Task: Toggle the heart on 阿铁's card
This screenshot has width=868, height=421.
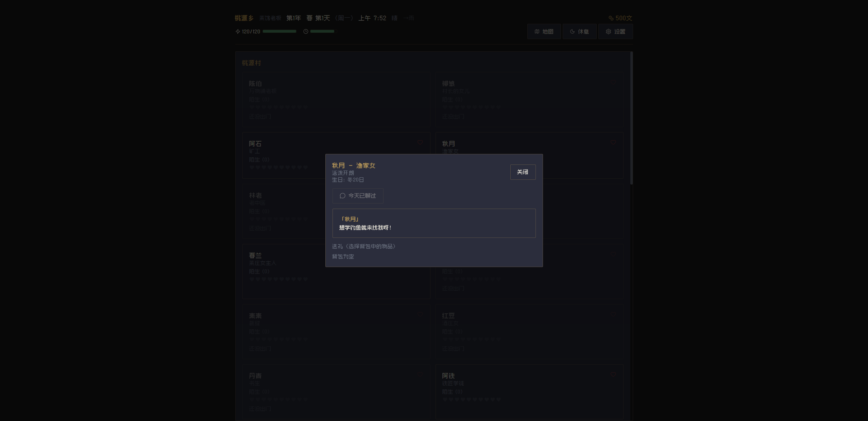Action: (613, 375)
